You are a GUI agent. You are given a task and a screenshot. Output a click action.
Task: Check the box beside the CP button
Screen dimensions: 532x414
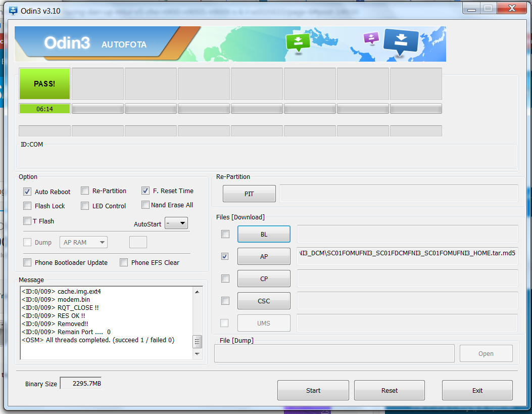[x=225, y=279]
